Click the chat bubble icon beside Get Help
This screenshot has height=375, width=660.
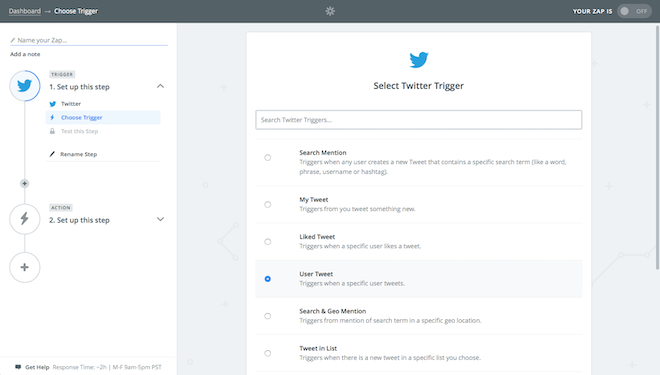pyautogui.click(x=18, y=367)
